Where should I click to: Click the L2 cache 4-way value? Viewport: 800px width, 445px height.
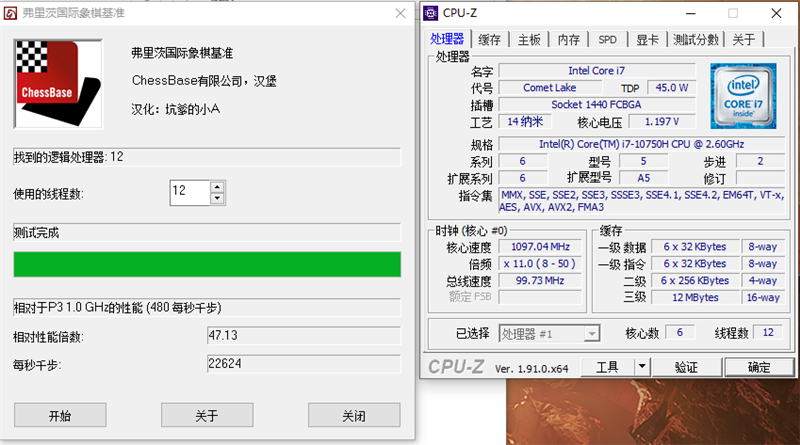click(763, 280)
